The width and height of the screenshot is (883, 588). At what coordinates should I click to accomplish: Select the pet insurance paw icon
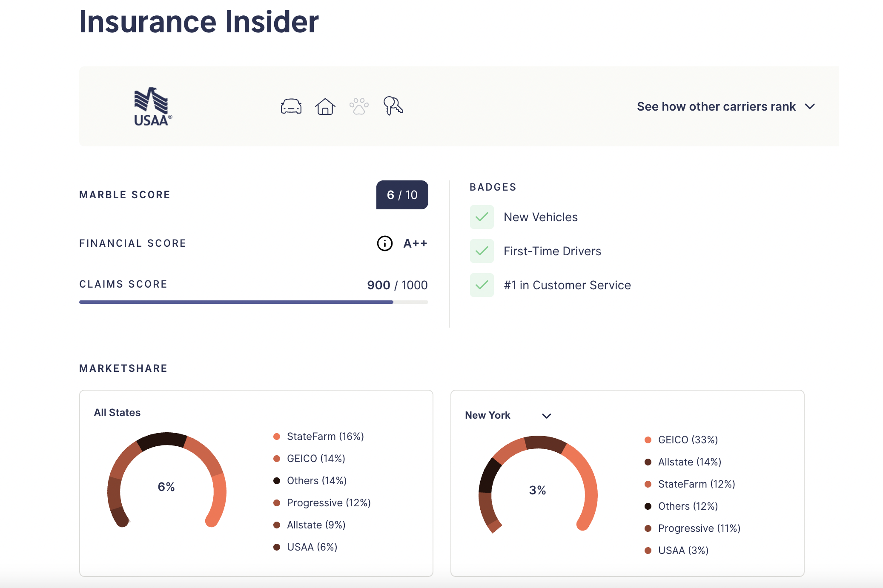pos(359,106)
